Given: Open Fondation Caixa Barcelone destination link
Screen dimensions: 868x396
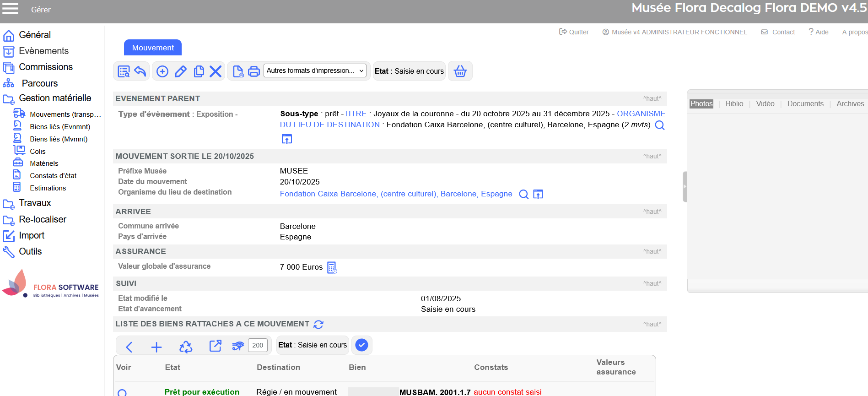Looking at the screenshot, I should [396, 194].
